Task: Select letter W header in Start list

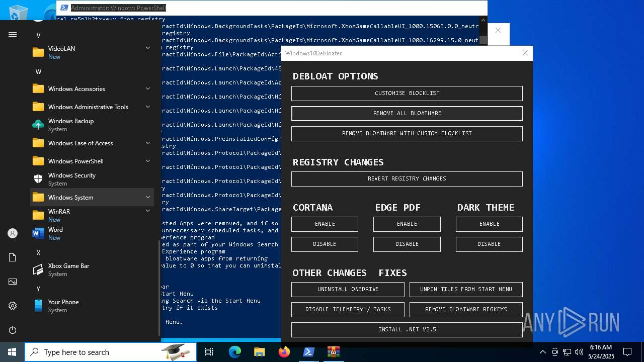Action: pos(38,72)
